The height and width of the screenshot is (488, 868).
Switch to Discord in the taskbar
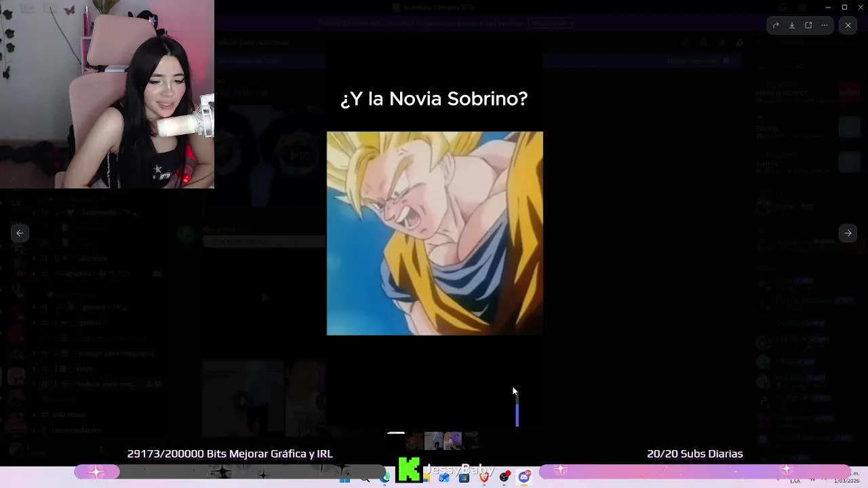coord(524,478)
